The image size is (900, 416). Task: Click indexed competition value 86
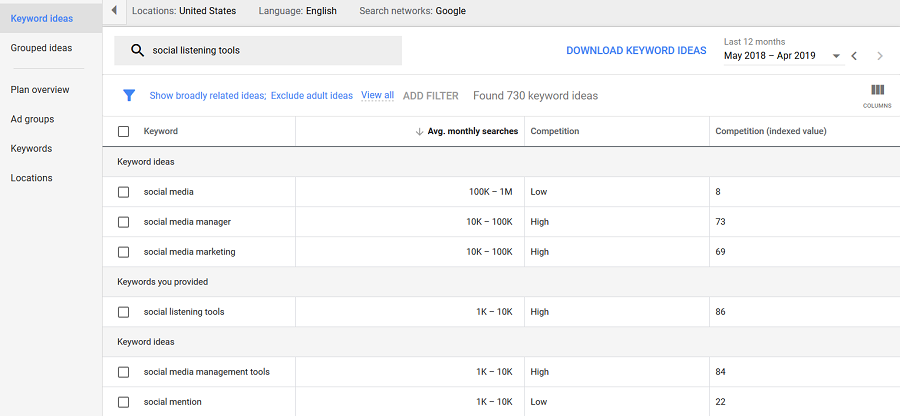coord(720,312)
